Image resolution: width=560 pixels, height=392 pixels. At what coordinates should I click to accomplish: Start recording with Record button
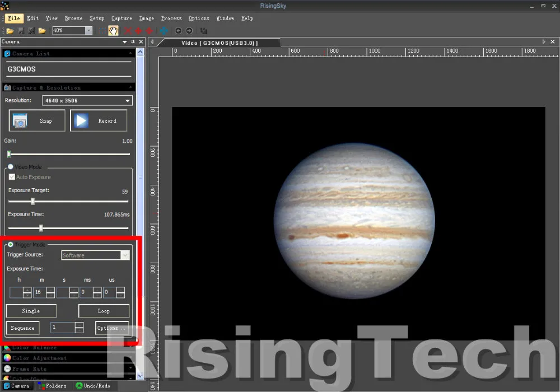(x=99, y=120)
